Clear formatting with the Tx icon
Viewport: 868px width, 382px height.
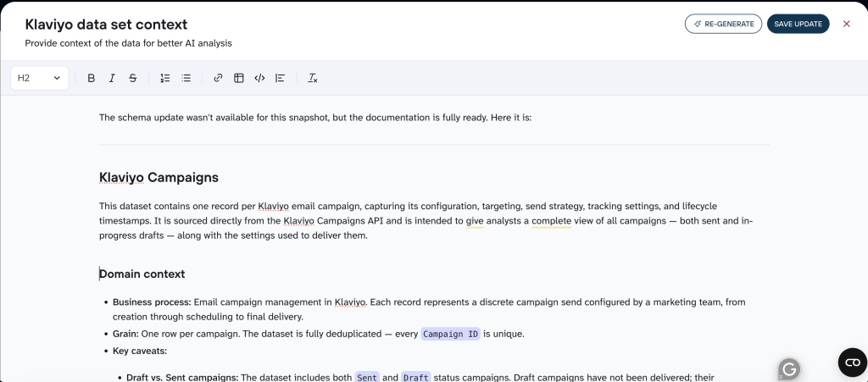click(x=312, y=78)
